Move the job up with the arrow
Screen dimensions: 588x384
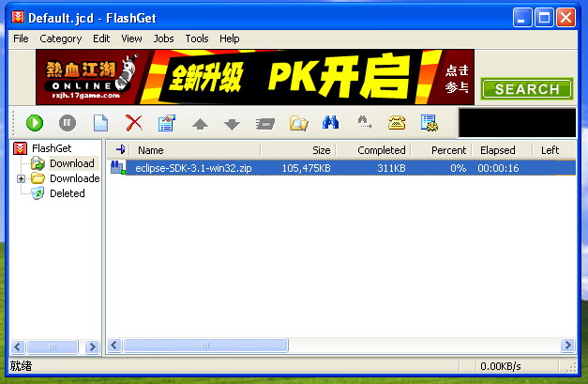[x=200, y=123]
